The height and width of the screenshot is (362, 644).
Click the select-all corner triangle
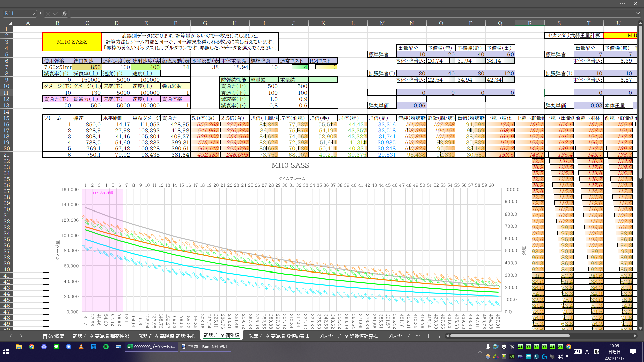[10, 23]
